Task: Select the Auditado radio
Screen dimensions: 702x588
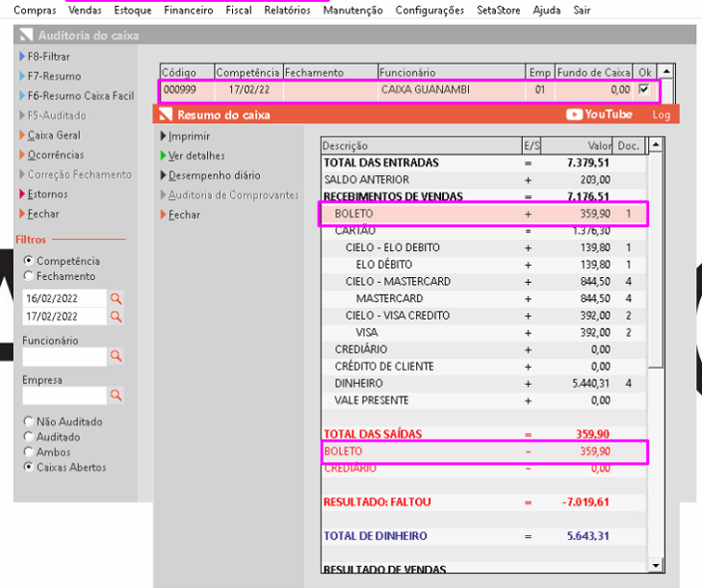Action: pos(29,437)
